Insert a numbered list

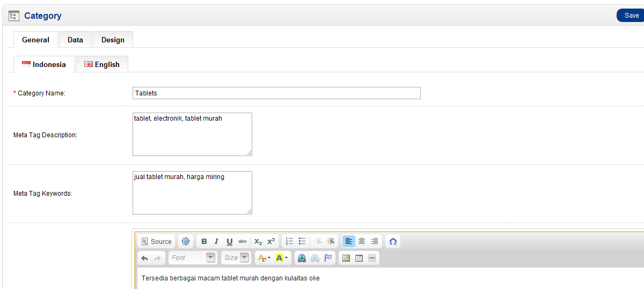point(289,242)
